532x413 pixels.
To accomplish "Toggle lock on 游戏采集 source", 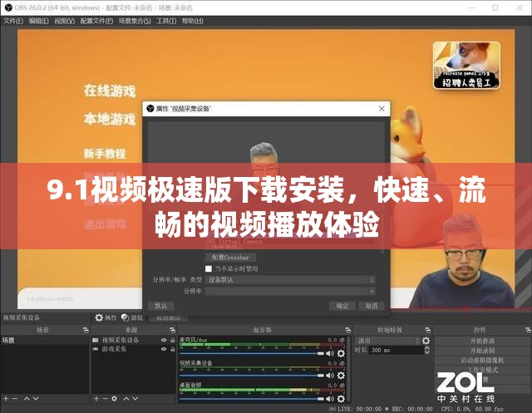I will coord(172,349).
